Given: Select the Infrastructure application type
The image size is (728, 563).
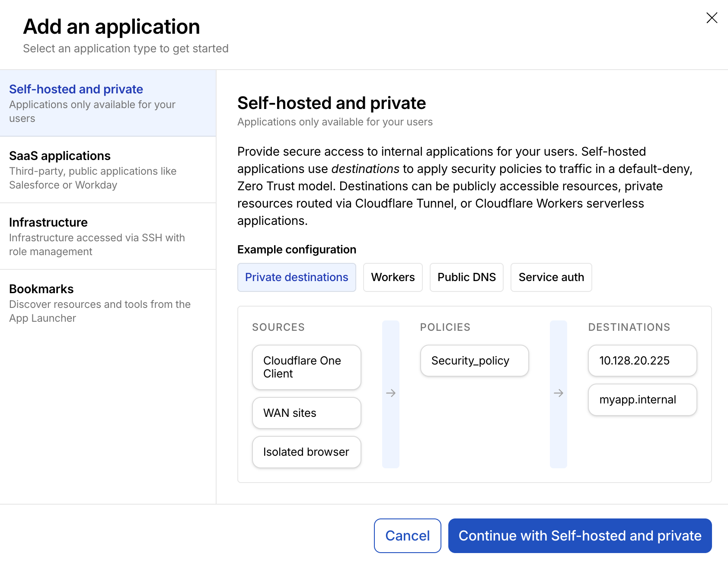Looking at the screenshot, I should [x=108, y=237].
